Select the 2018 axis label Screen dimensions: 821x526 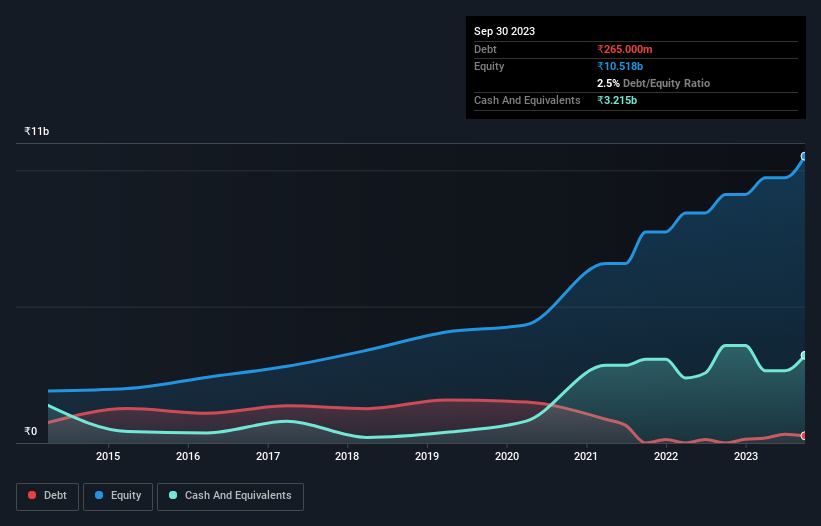[347, 456]
